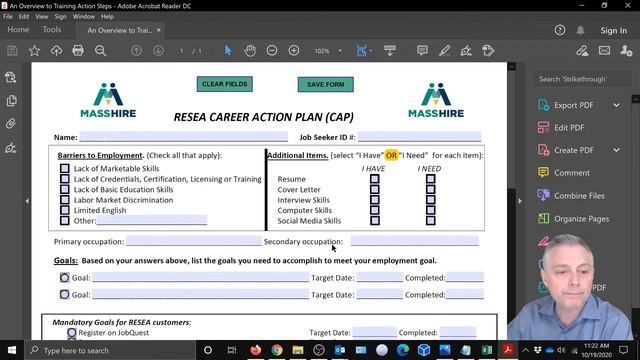Click the Job Seeker ID field

[x=419, y=137]
